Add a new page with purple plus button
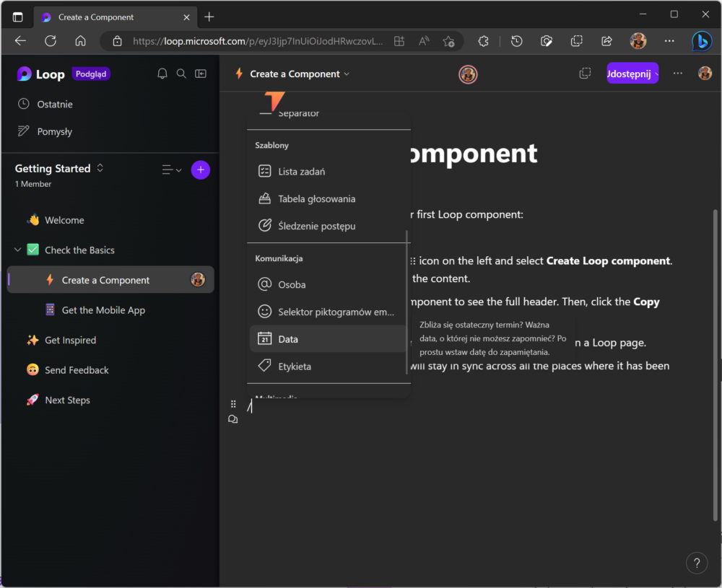The width and height of the screenshot is (722, 588). coord(201,170)
